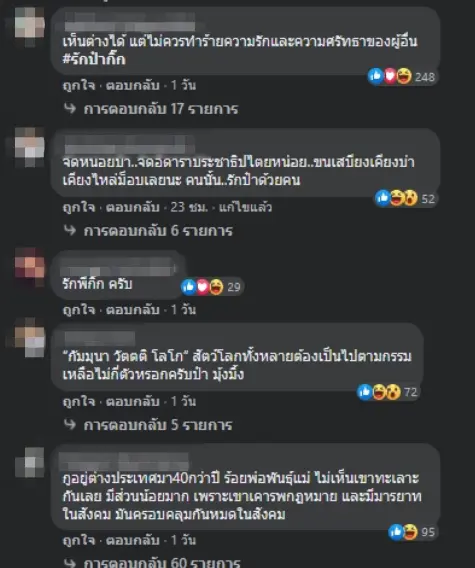Click avatar beside the รักพี่กิ๊ก ครับ comment
The width and height of the screenshot is (475, 568).
pos(30,267)
